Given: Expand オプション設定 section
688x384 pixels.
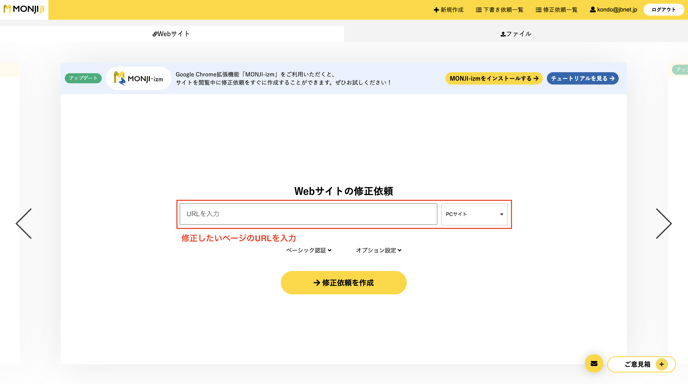Looking at the screenshot, I should 379,250.
